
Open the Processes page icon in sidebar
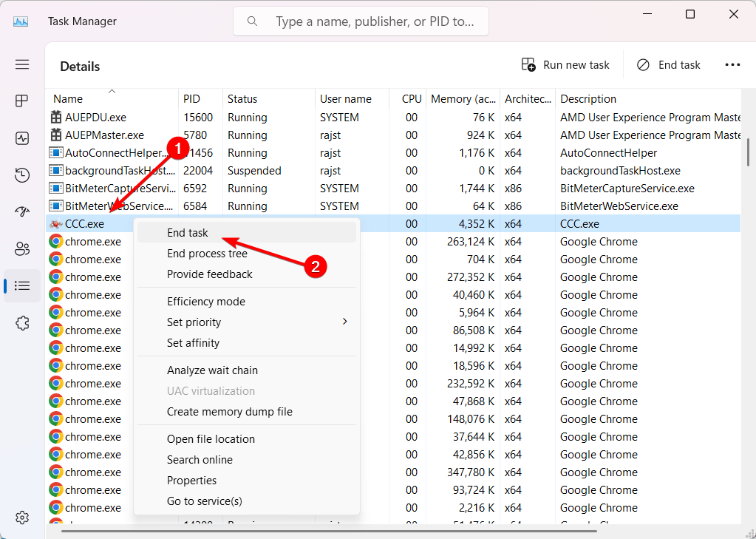(22, 101)
